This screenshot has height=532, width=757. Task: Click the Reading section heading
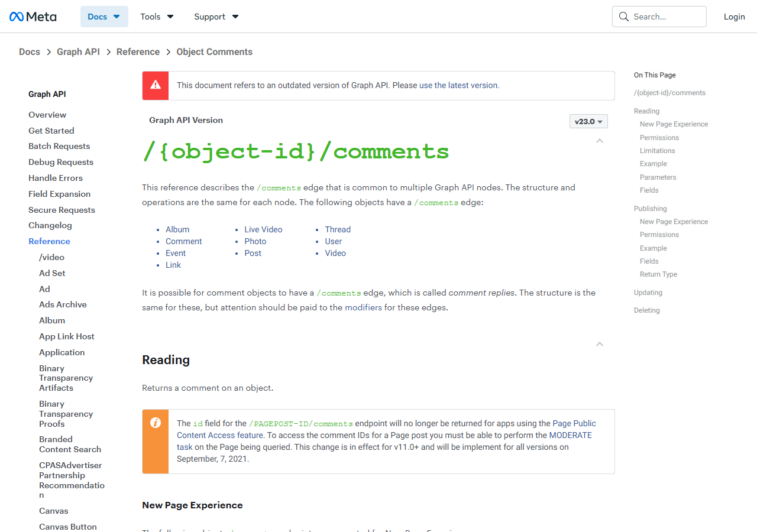pos(166,360)
